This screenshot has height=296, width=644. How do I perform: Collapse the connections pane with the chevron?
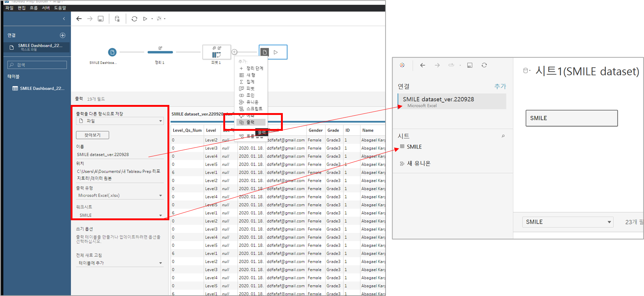pos(64,18)
